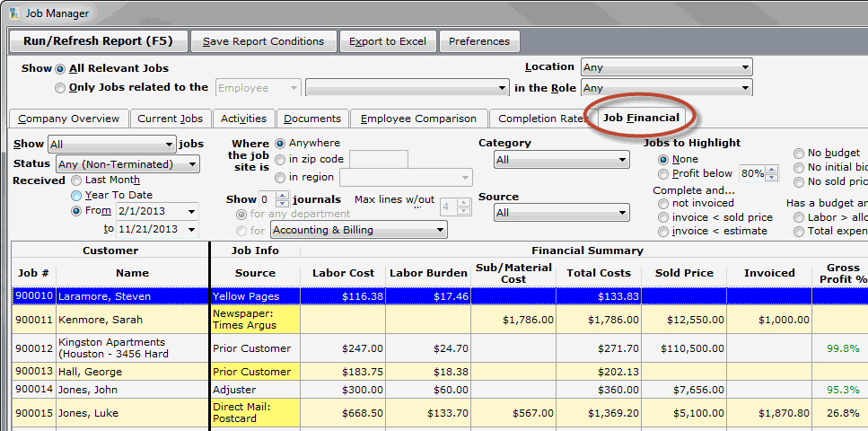Click the Job Manager title bar icon
This screenshot has width=868, height=431.
coord(13,13)
